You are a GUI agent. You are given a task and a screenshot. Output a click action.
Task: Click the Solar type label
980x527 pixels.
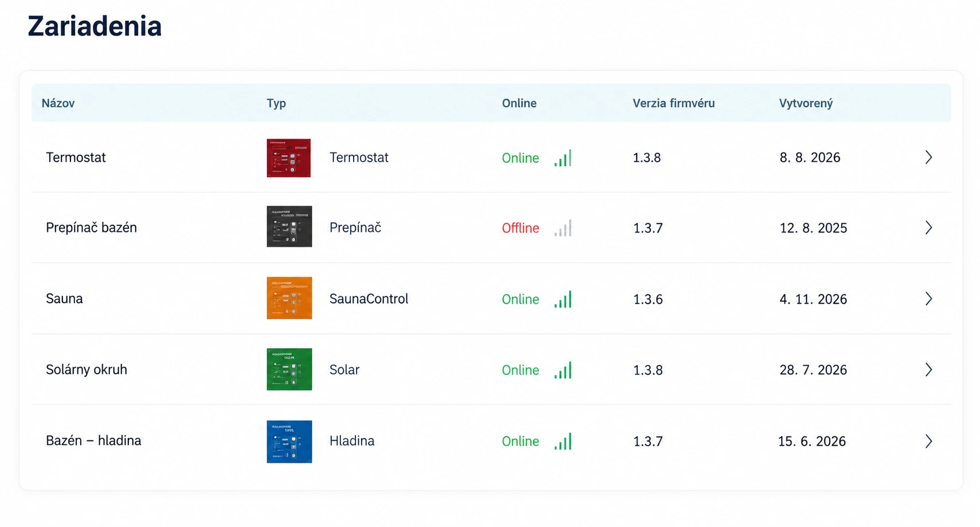tap(344, 369)
